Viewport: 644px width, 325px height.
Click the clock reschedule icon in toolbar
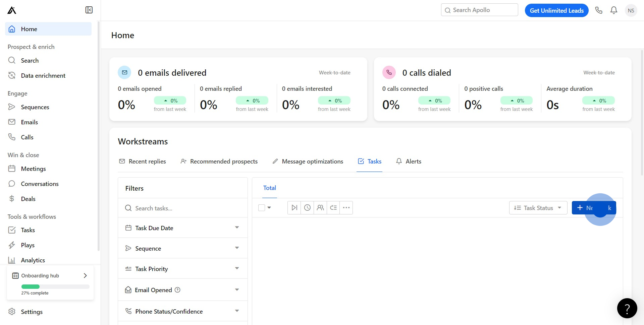(x=307, y=208)
